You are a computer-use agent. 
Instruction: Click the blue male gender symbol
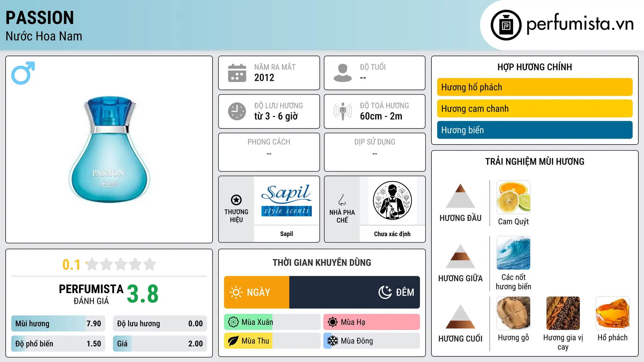[23, 73]
